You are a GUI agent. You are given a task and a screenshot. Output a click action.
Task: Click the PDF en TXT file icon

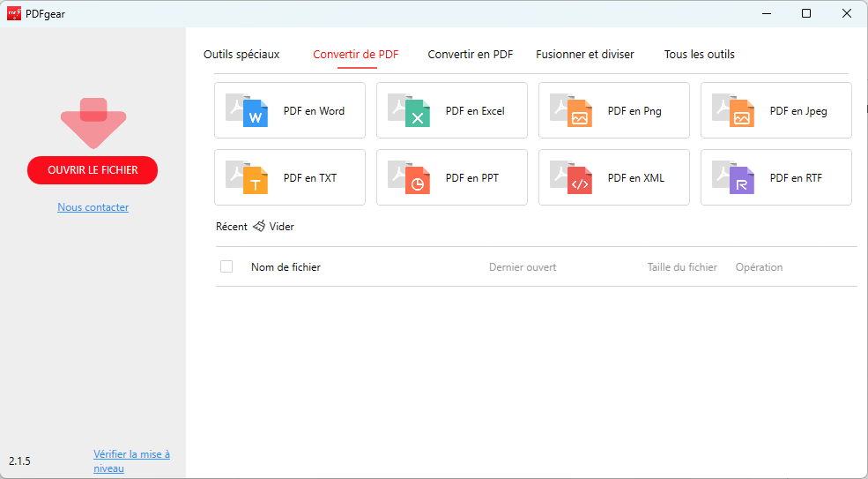[x=247, y=177]
